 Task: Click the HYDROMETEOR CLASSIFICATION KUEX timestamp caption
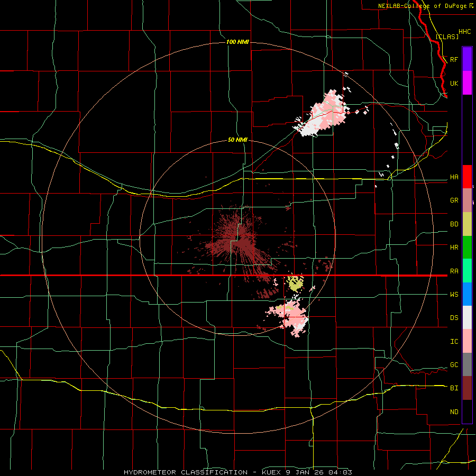(x=237, y=472)
